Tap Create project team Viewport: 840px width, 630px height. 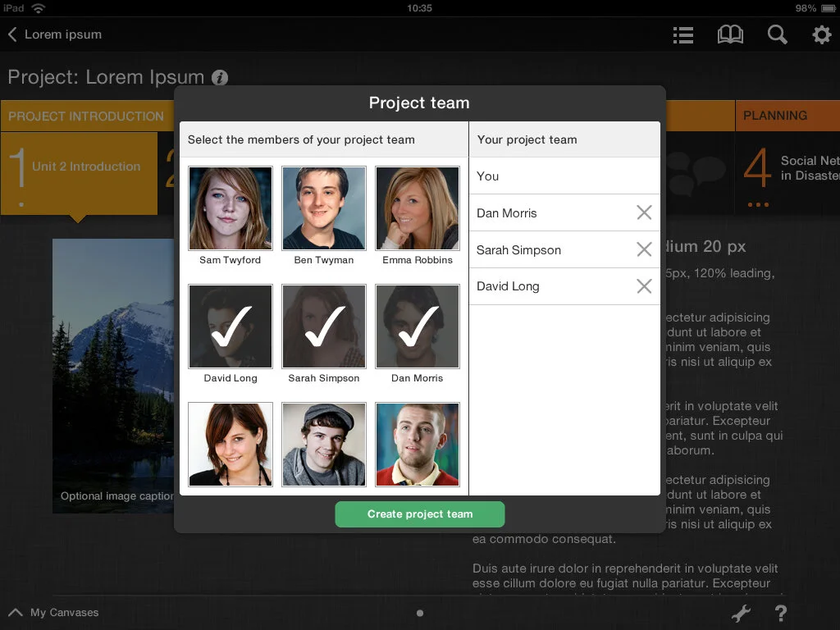point(419,514)
